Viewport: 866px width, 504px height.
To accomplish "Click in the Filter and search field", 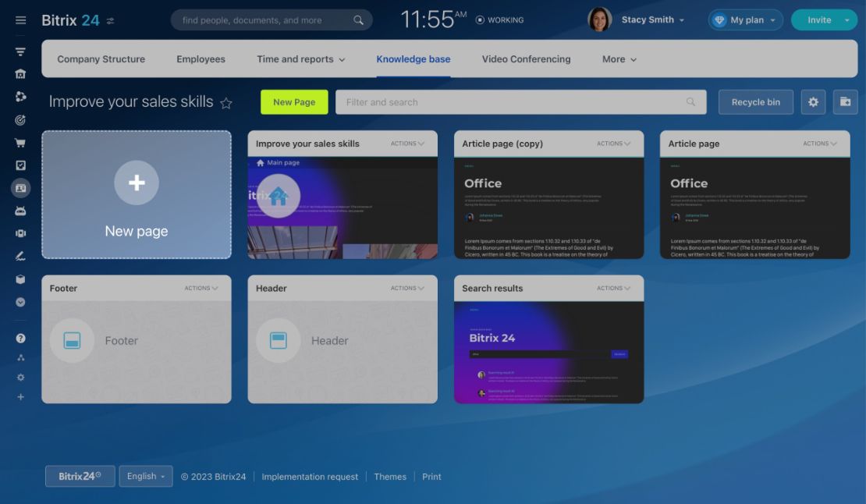I will (521, 102).
